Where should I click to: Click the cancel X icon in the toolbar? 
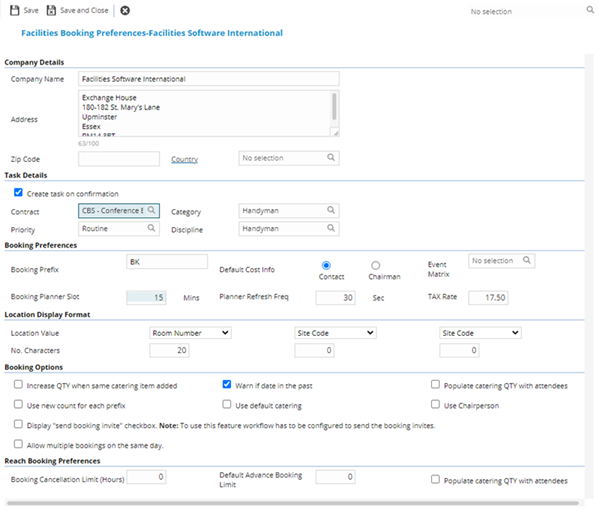click(x=125, y=11)
